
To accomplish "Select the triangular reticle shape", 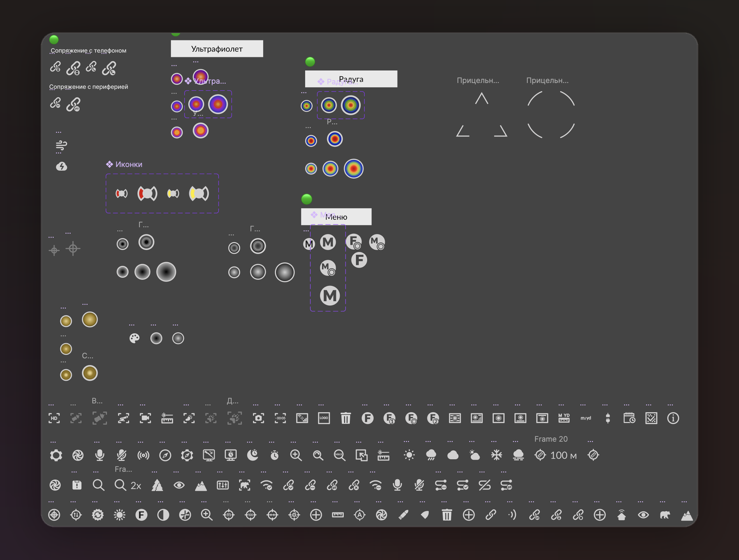I will 481,115.
